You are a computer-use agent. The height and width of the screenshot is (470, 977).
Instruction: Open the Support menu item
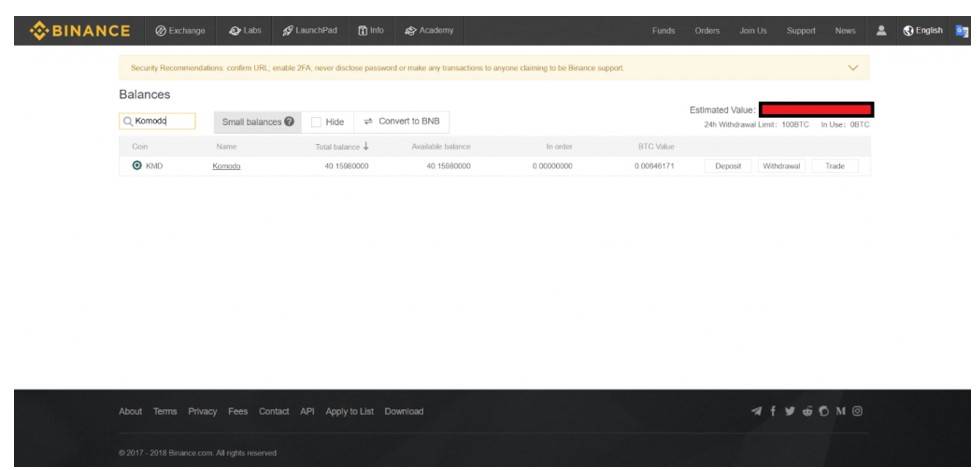[801, 31]
